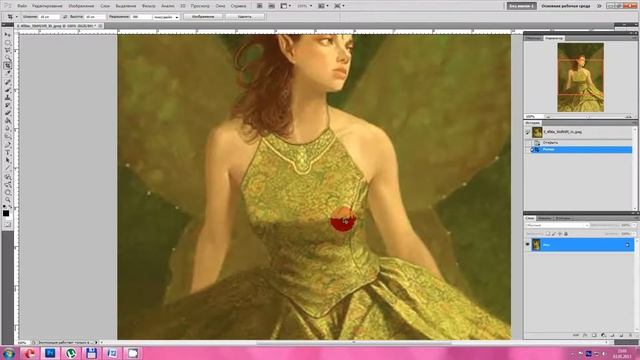Toggle lock position in Layers panel
640x360 pixels.
click(x=560, y=234)
